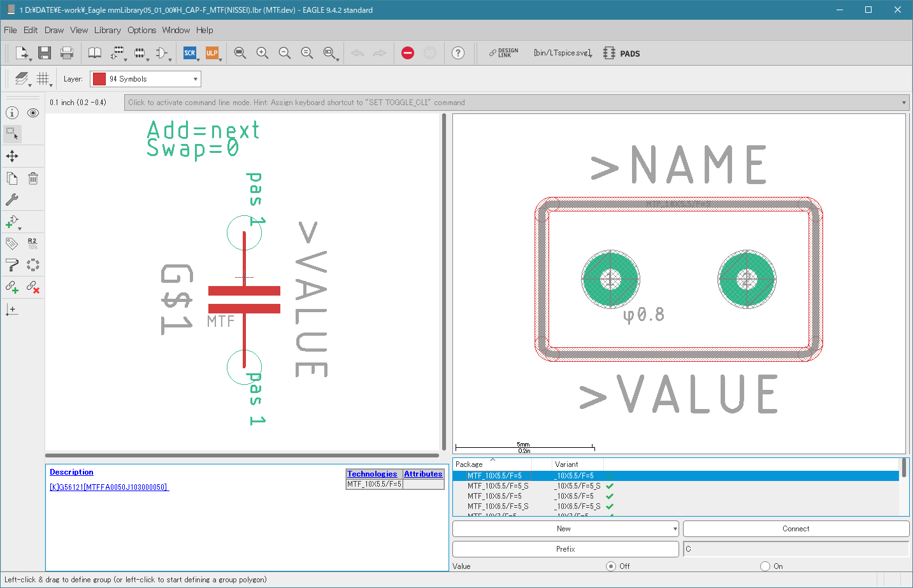Select the Value Off radio button
The width and height of the screenshot is (913, 588).
click(611, 566)
